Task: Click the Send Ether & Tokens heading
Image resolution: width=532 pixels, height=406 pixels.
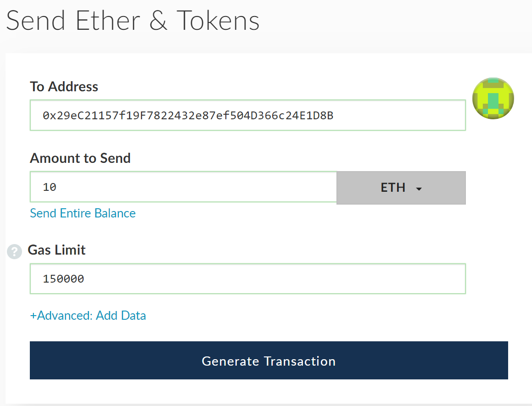Action: click(133, 21)
